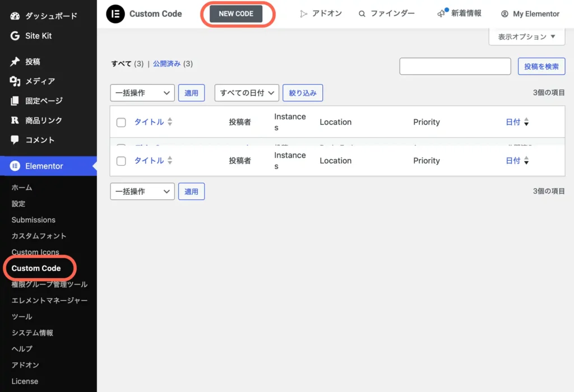Click bottom 適用 apply button
Image resolution: width=574 pixels, height=392 pixels.
pos(191,192)
